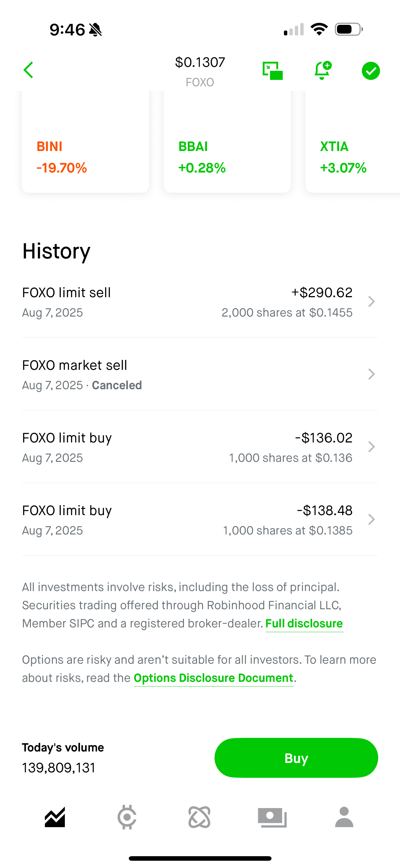This screenshot has height=868, width=400.
Task: Go to the cash tab icon
Action: [x=272, y=817]
